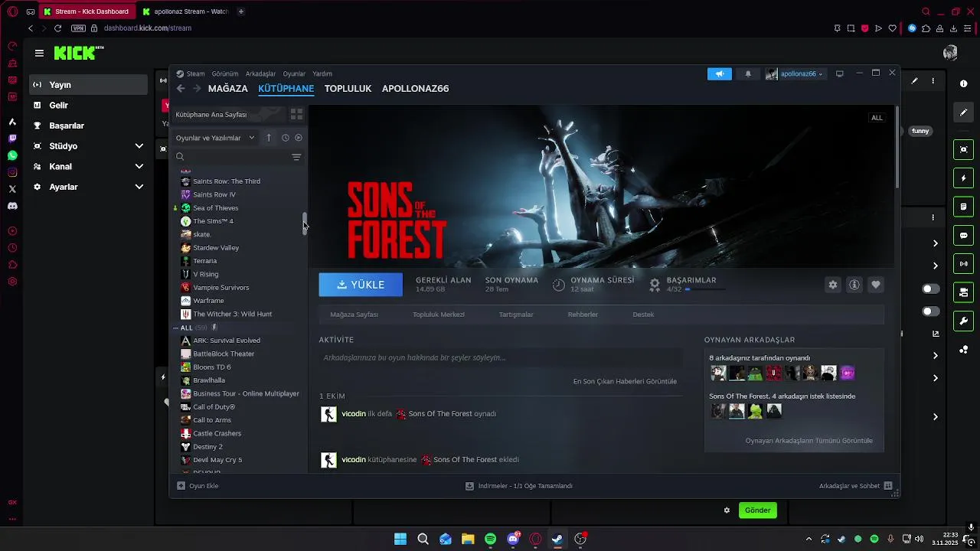Open X (Twitter) in Opera sidebar
Viewport: 980px width, 551px height.
point(12,189)
